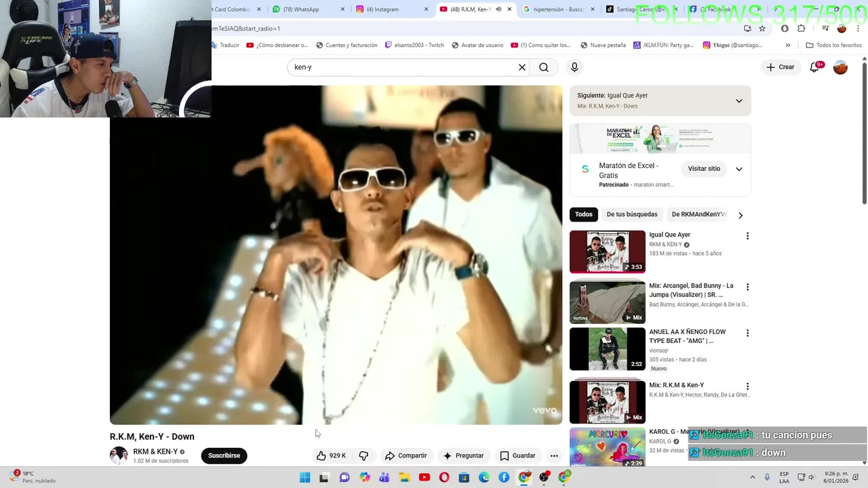
Task: Start voice search with microphone
Action: point(574,67)
